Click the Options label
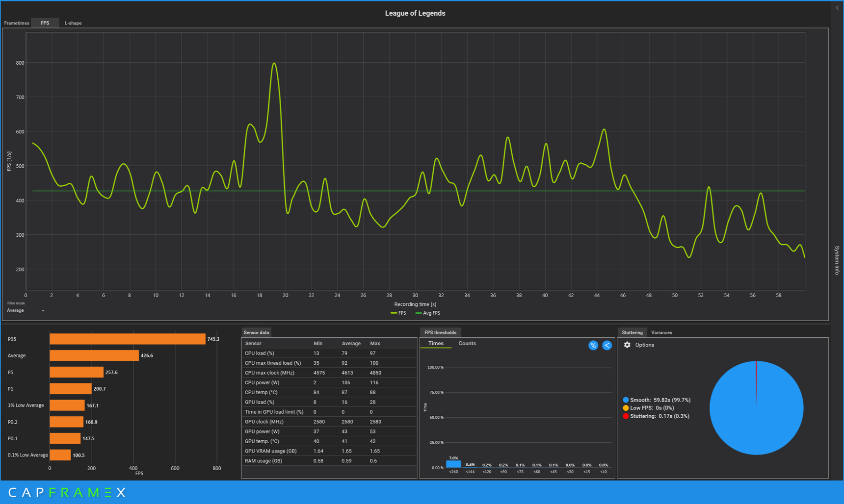Viewport: 844px width, 504px height. [x=644, y=345]
